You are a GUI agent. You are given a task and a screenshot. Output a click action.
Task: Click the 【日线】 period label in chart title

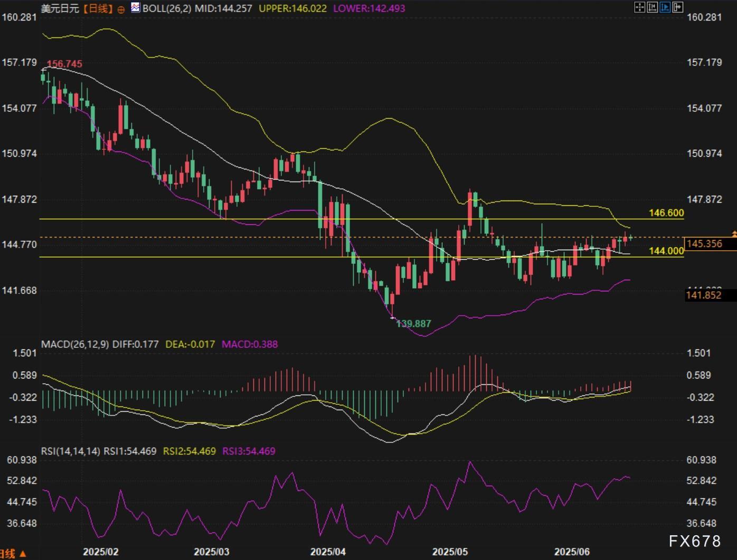click(98, 8)
